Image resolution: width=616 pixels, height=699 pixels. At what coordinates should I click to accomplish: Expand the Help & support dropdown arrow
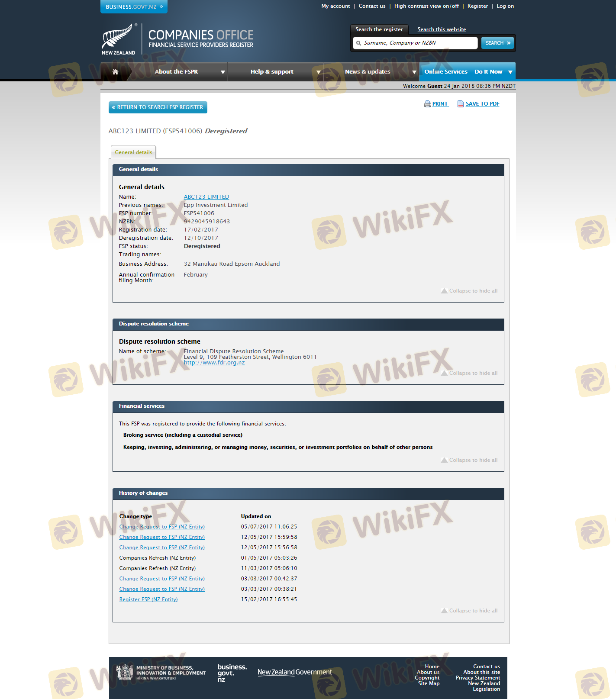click(319, 72)
